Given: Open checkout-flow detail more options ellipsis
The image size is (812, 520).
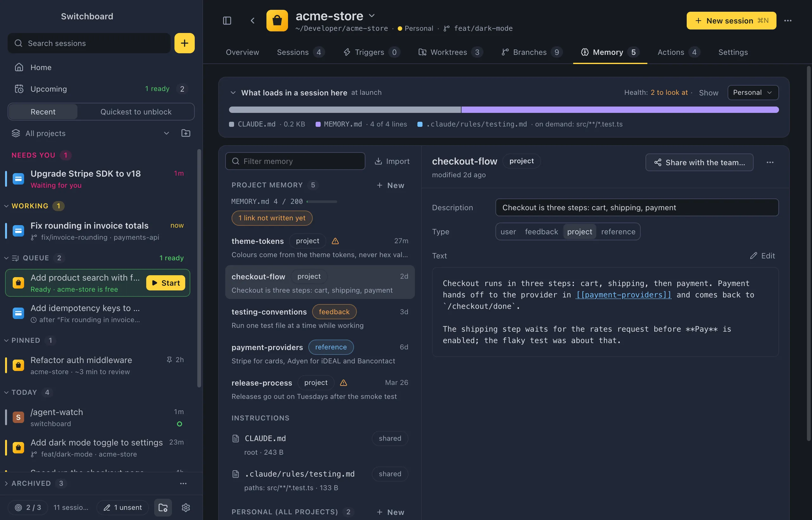Looking at the screenshot, I should click(770, 162).
